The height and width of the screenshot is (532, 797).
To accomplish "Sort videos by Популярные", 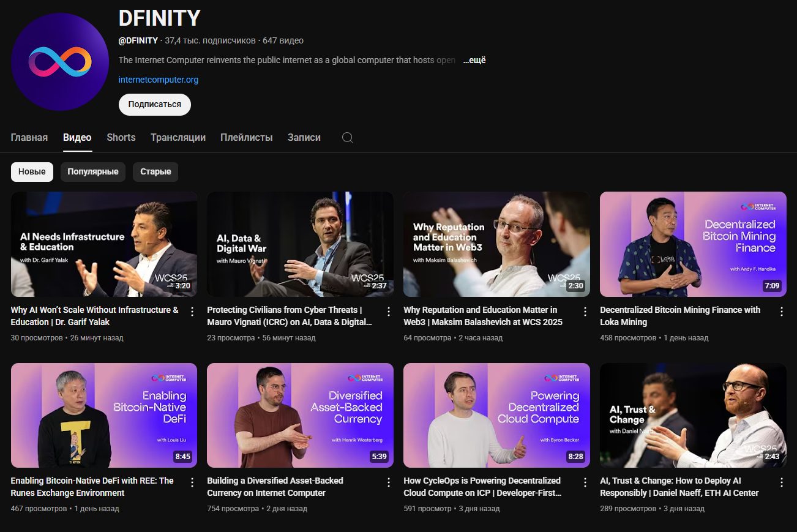I will [93, 172].
